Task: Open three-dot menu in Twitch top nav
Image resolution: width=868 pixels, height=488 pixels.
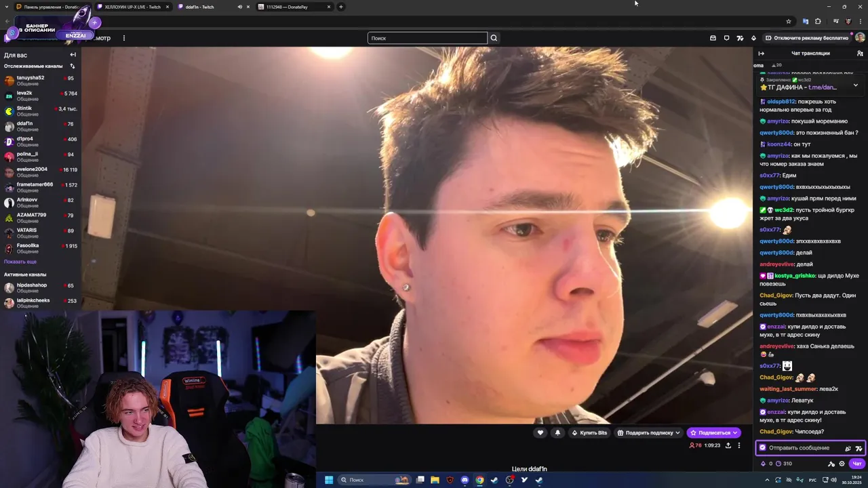Action: (x=123, y=38)
